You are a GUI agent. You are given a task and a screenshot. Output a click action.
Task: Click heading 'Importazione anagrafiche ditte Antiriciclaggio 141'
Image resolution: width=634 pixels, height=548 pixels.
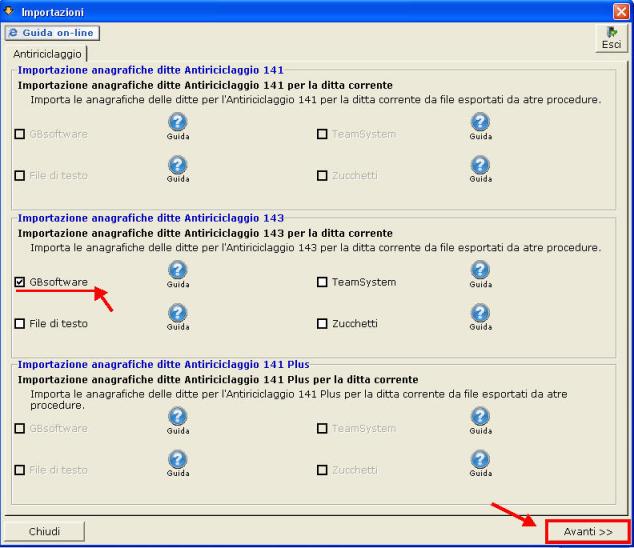(150, 70)
